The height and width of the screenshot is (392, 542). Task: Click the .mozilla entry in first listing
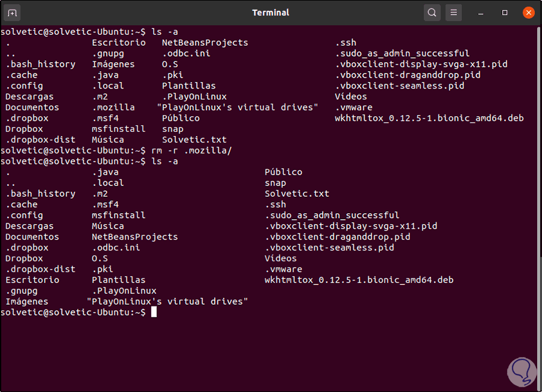(113, 107)
